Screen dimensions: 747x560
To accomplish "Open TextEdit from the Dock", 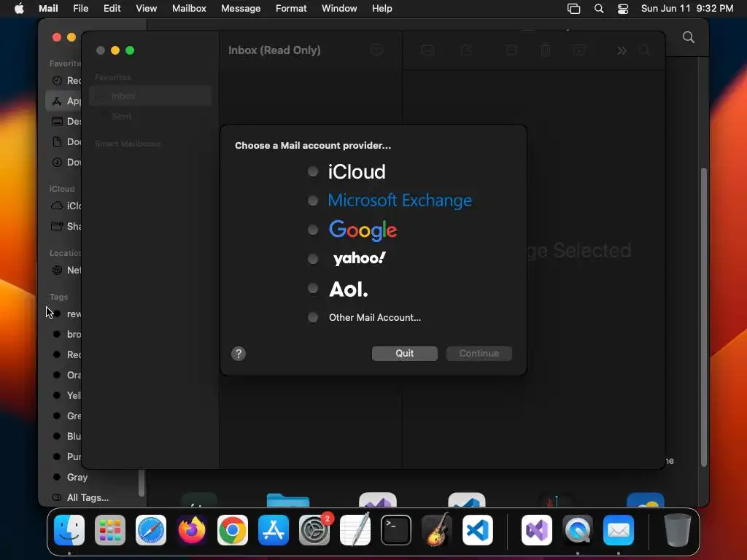I will pos(355,530).
